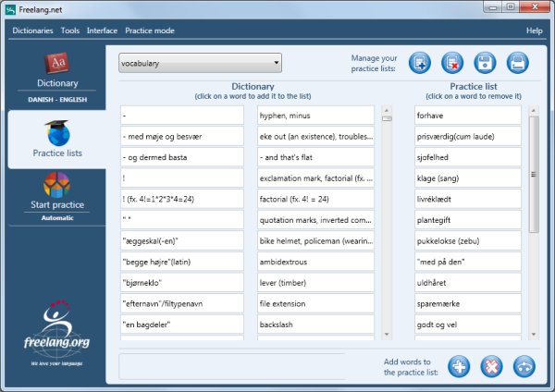Open the Interface menu
The width and height of the screenshot is (555, 392).
point(102,31)
